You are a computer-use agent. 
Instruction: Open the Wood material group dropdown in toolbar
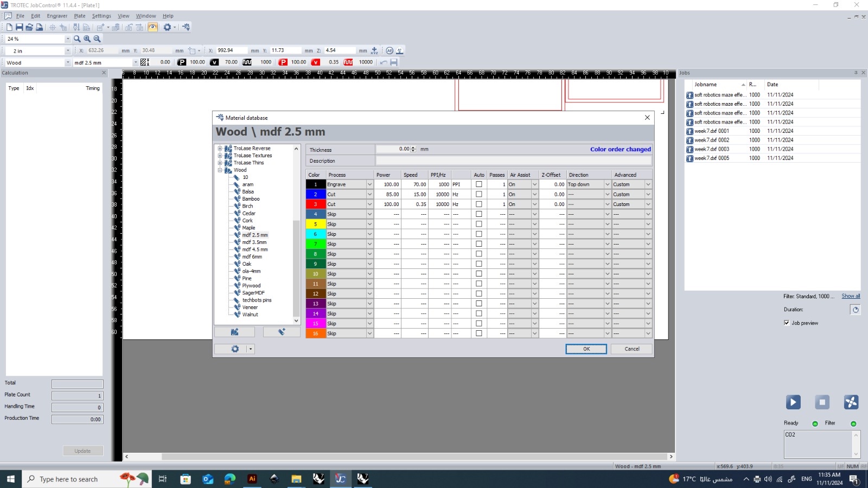(68, 62)
